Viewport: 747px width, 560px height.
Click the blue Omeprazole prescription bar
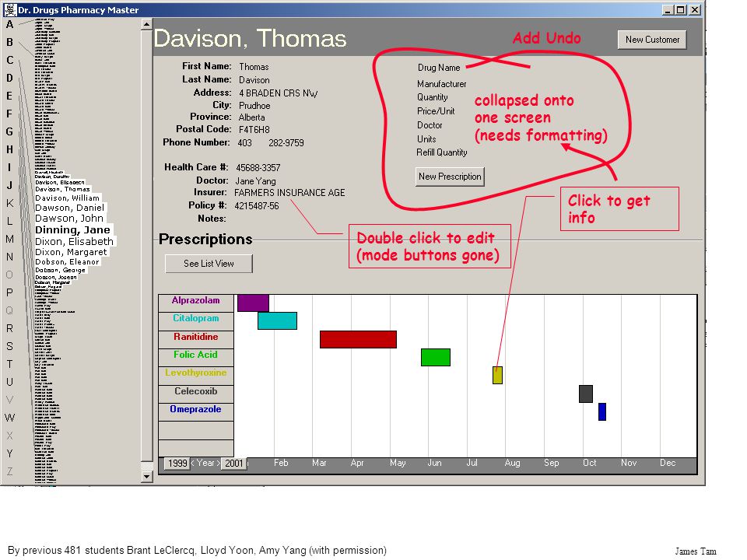point(602,412)
